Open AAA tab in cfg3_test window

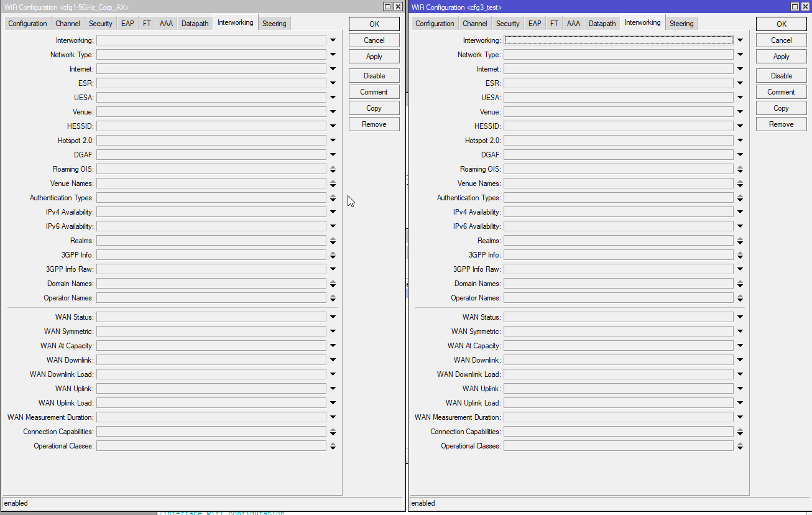coord(573,24)
